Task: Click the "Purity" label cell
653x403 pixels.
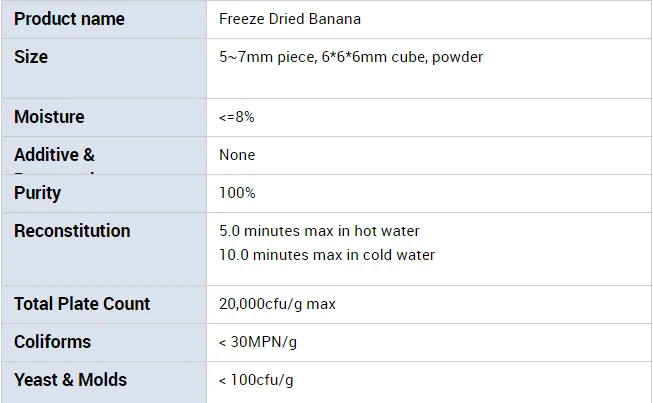Action: (x=37, y=193)
